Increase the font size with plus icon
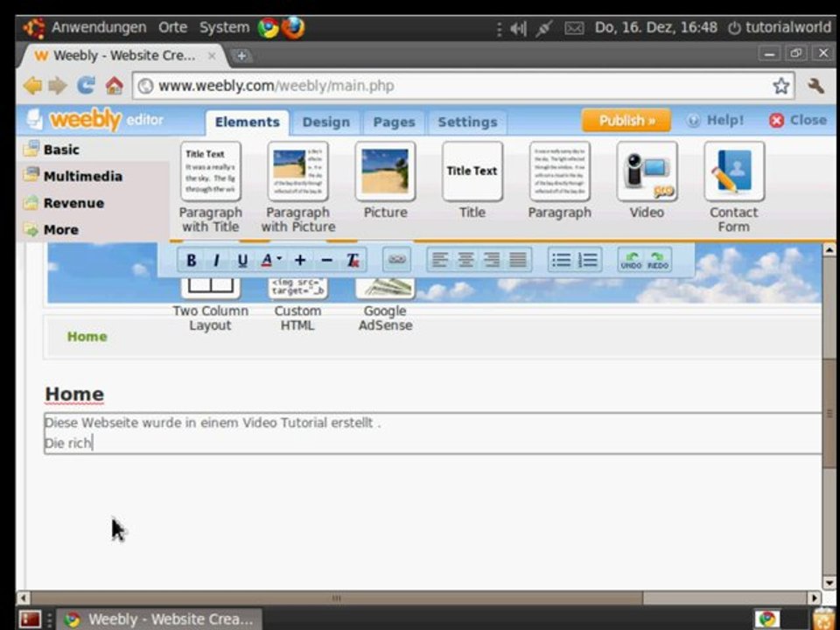This screenshot has height=630, width=840. click(x=300, y=261)
